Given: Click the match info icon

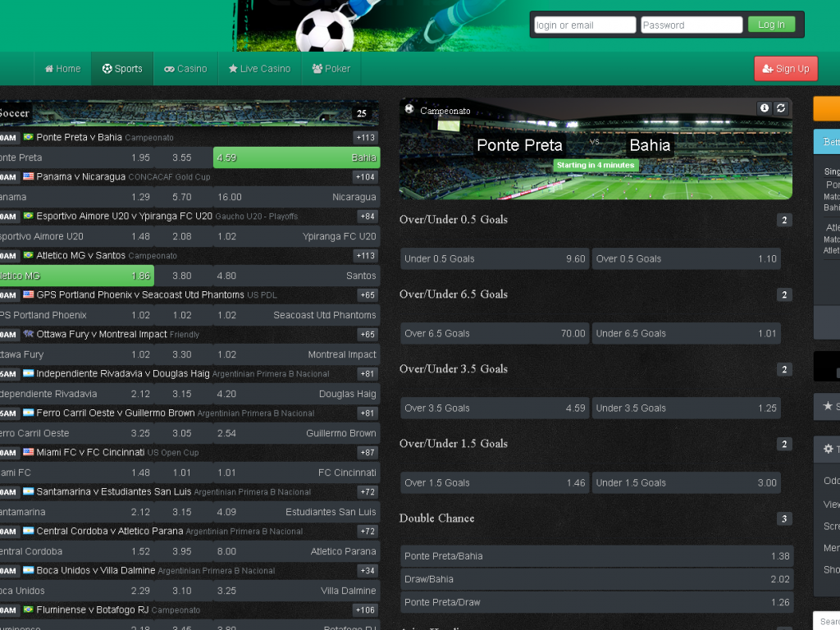Looking at the screenshot, I should (x=765, y=108).
